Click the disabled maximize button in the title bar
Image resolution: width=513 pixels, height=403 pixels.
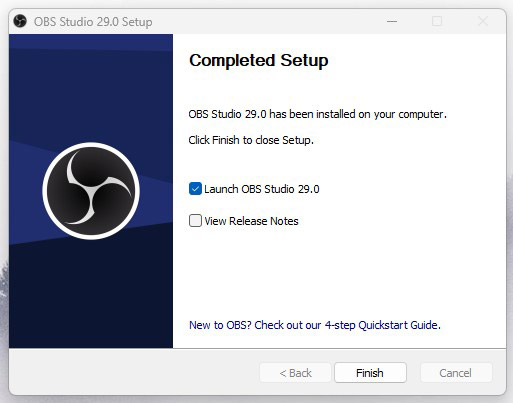(x=437, y=21)
